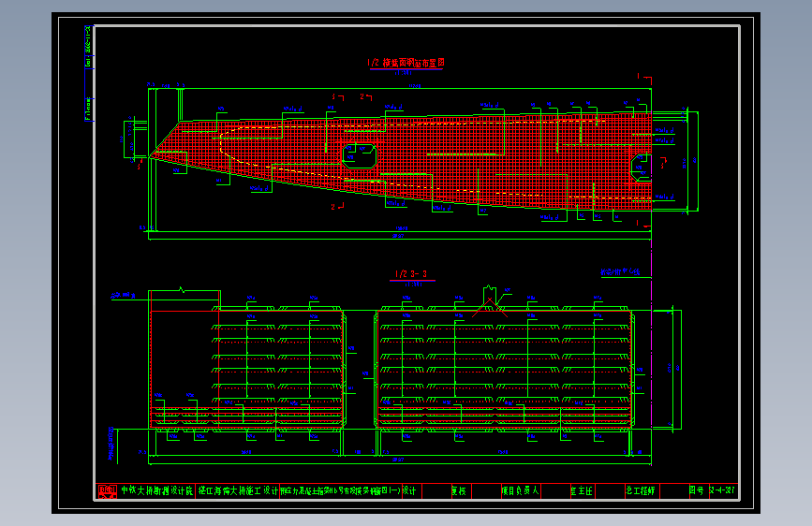Click the red logo in the title block

click(107, 491)
